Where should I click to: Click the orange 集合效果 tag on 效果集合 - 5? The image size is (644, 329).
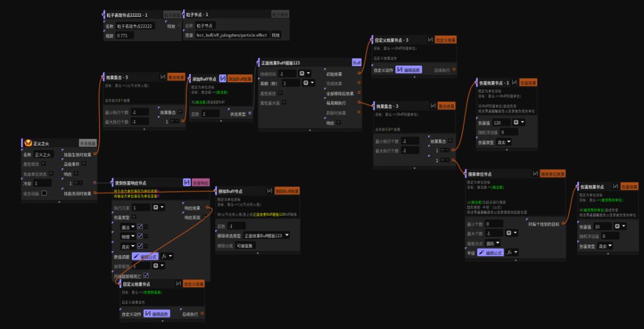point(176,77)
